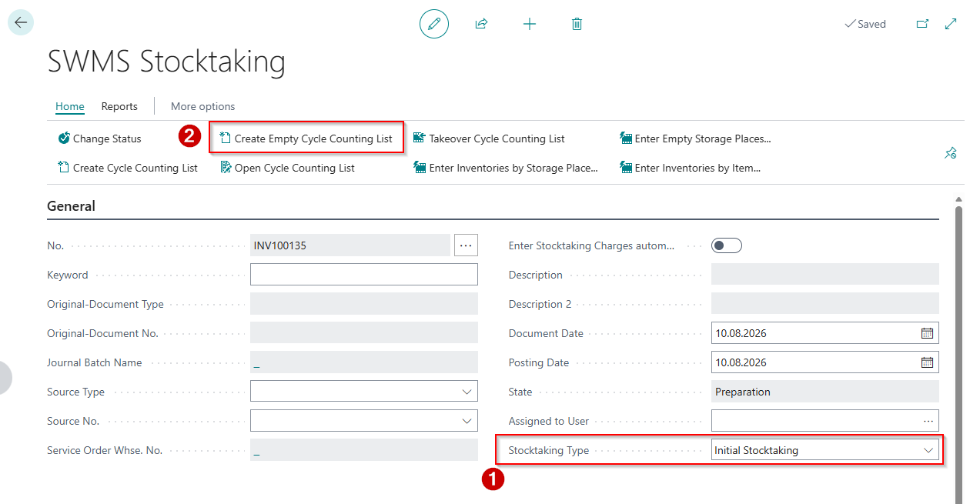Click the Description field
Viewport: 980px width, 504px height.
point(825,275)
